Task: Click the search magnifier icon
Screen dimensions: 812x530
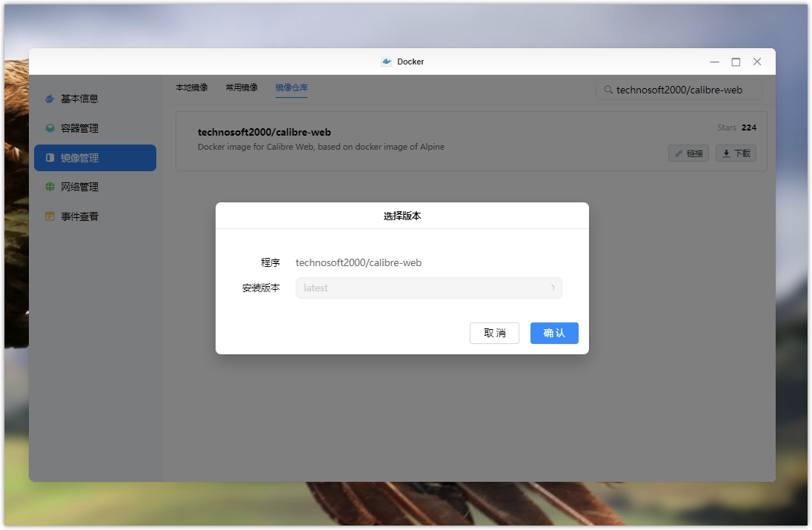Action: click(x=608, y=90)
